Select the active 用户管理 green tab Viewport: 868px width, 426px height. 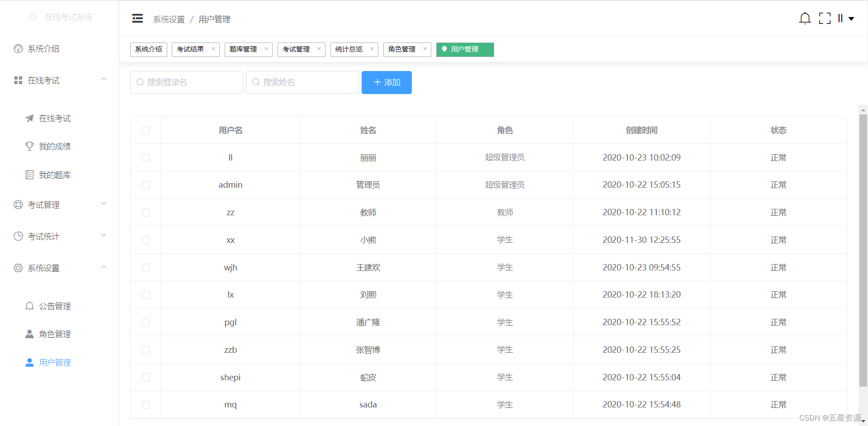465,49
